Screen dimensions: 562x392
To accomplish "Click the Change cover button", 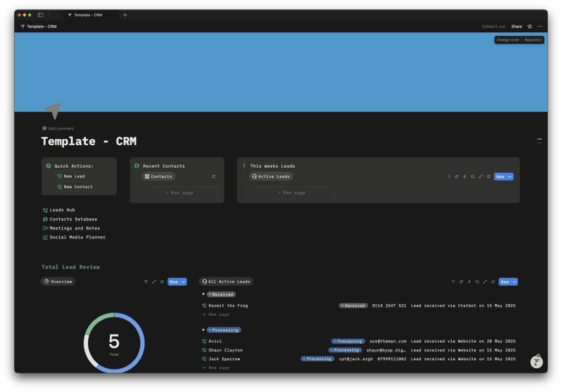I will pyautogui.click(x=508, y=40).
